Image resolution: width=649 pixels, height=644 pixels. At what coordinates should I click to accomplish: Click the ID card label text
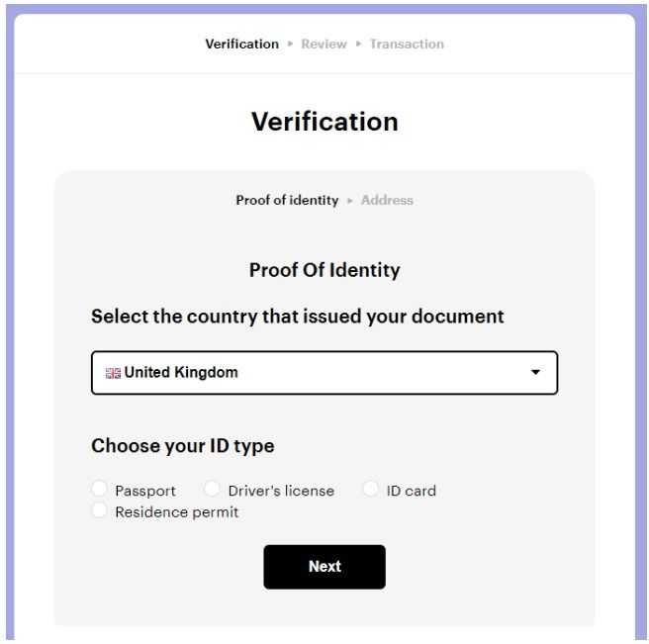pos(412,491)
